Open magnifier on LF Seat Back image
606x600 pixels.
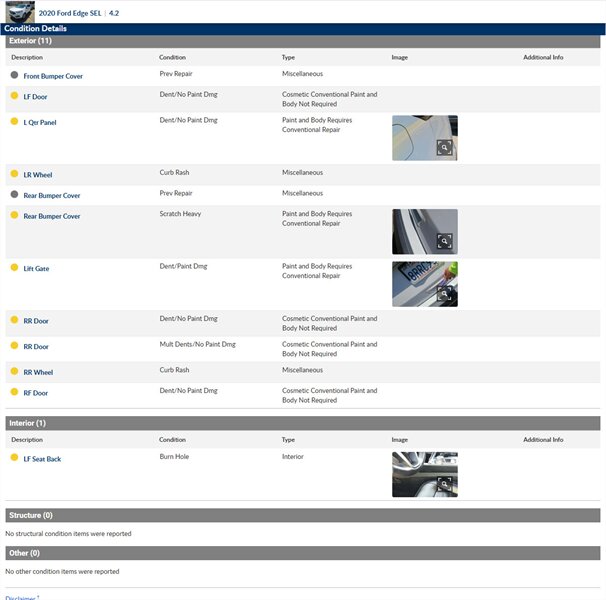[x=444, y=484]
